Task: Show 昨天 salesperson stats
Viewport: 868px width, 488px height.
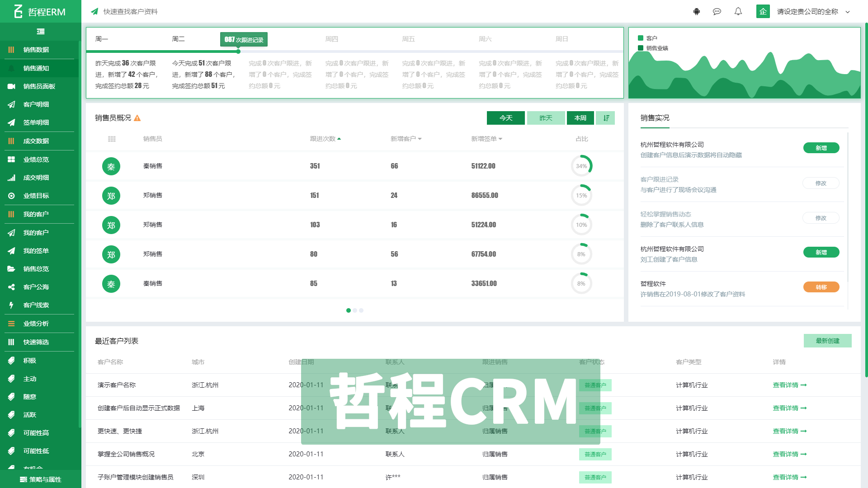Action: coord(546,118)
